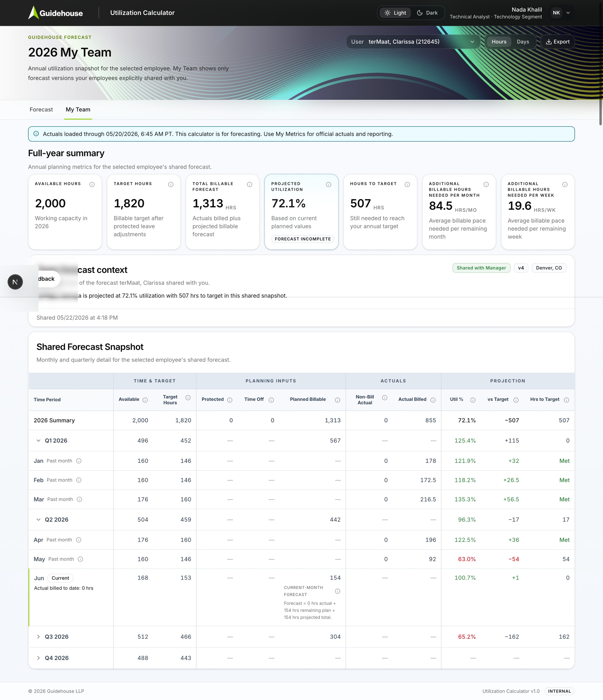The width and height of the screenshot is (603, 700).
Task: Click the 'Utilization Calculator v1.0' footer text
Action: (x=511, y=691)
